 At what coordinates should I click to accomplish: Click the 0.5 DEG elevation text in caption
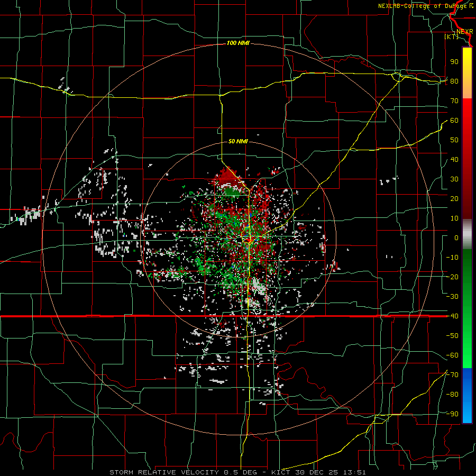point(241,472)
